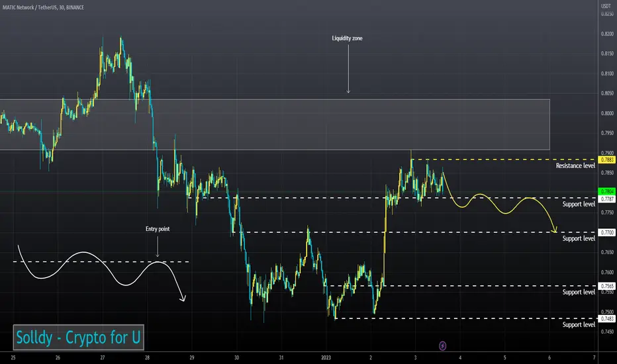Click the 0.8200 price axis label
Image resolution: width=617 pixels, height=364 pixels.
pyautogui.click(x=607, y=34)
